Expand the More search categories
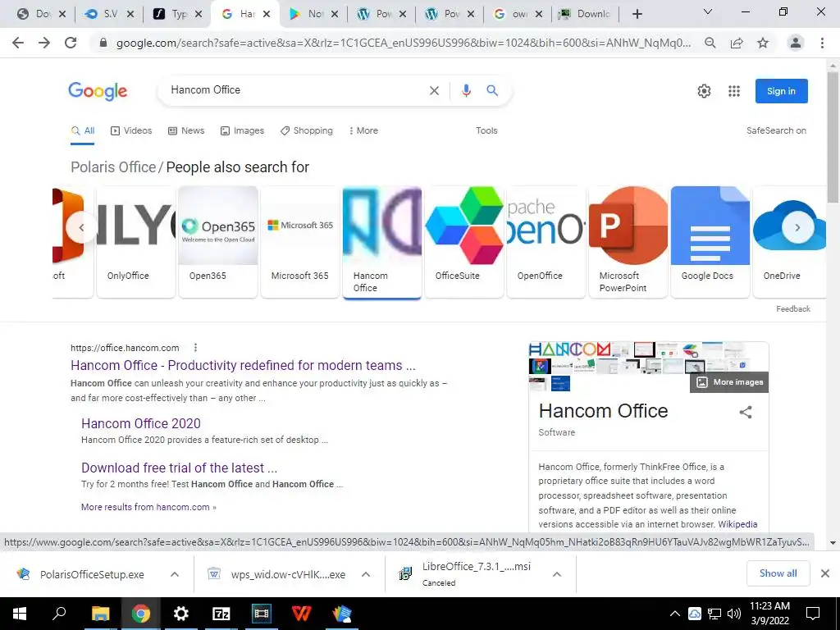Image resolution: width=840 pixels, height=630 pixels. tap(363, 130)
